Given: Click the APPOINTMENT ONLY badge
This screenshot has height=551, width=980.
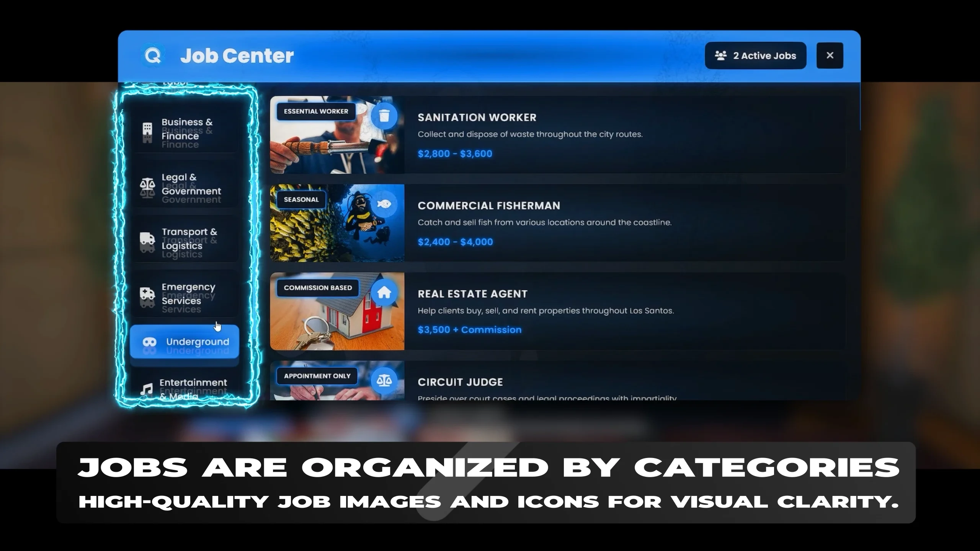Looking at the screenshot, I should click(317, 376).
